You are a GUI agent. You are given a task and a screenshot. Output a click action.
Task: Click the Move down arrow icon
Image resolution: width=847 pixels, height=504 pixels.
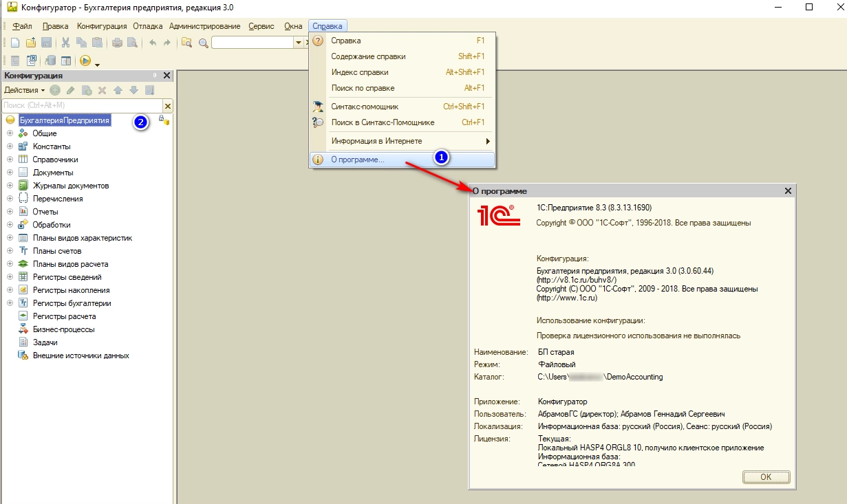133,90
